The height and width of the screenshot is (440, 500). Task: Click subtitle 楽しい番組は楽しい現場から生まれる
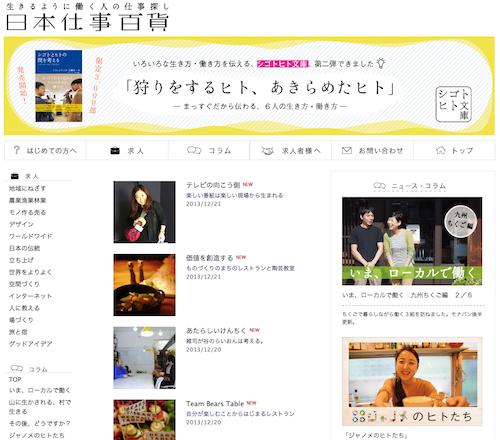235,195
